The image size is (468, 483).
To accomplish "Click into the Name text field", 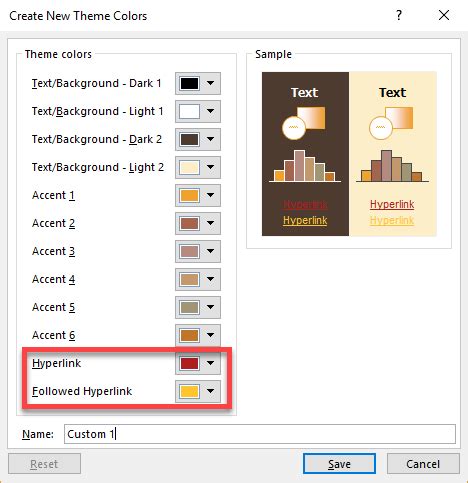I will pos(260,434).
